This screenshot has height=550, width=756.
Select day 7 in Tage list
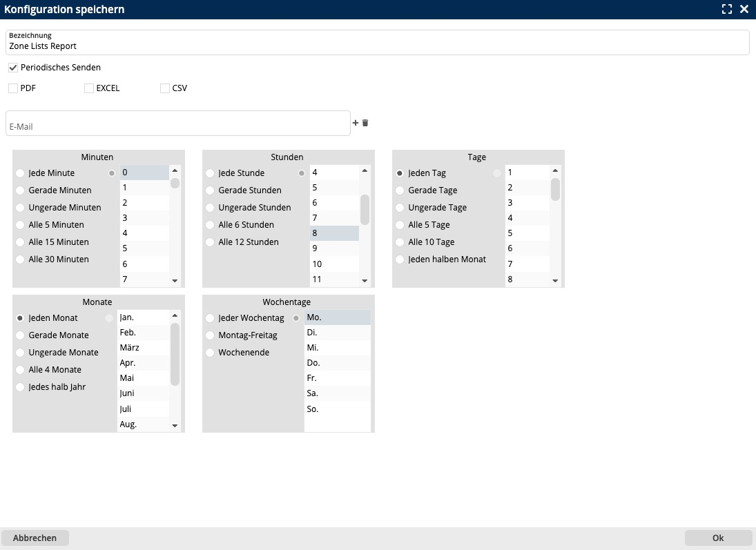527,264
